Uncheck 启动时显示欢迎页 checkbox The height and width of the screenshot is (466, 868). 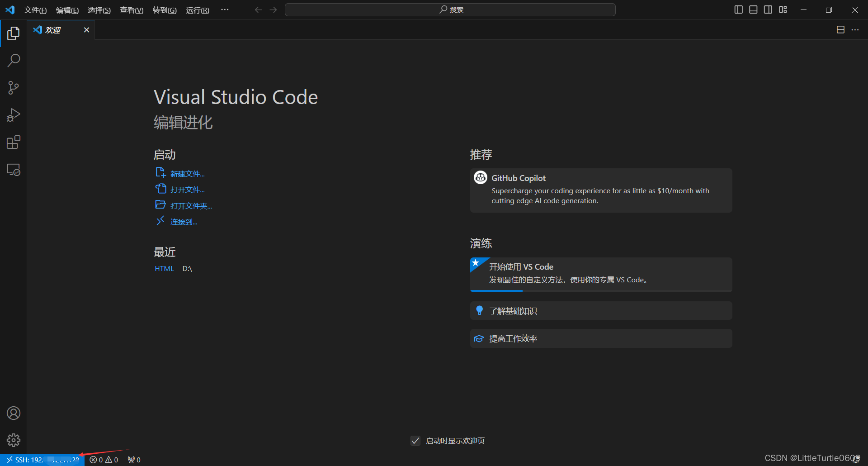pyautogui.click(x=415, y=441)
